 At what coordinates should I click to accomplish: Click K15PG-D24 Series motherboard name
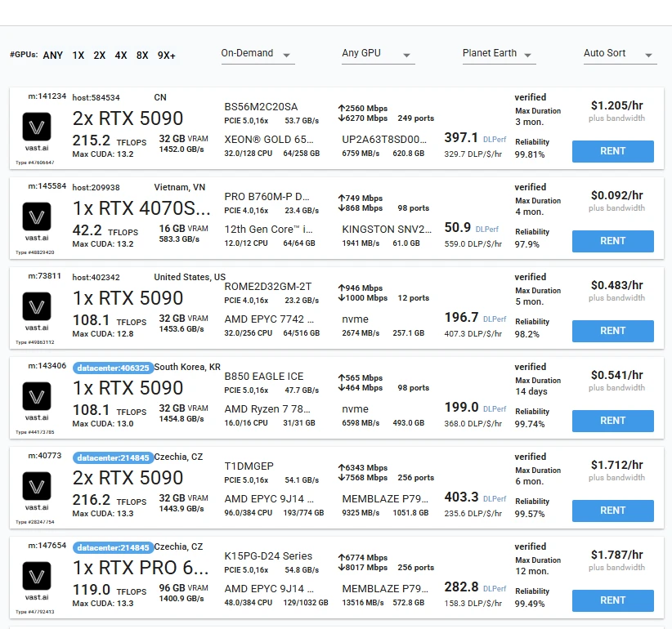268,556
